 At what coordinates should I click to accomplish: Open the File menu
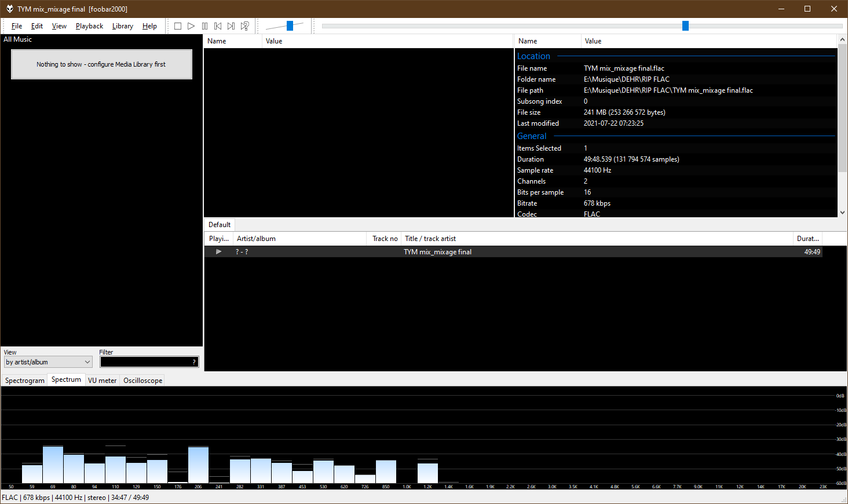click(17, 26)
